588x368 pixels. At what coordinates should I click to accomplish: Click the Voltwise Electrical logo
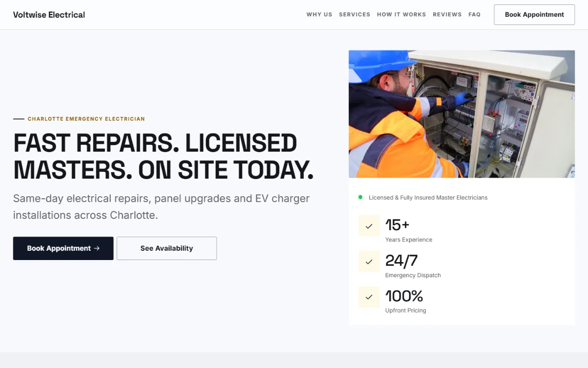pyautogui.click(x=49, y=15)
